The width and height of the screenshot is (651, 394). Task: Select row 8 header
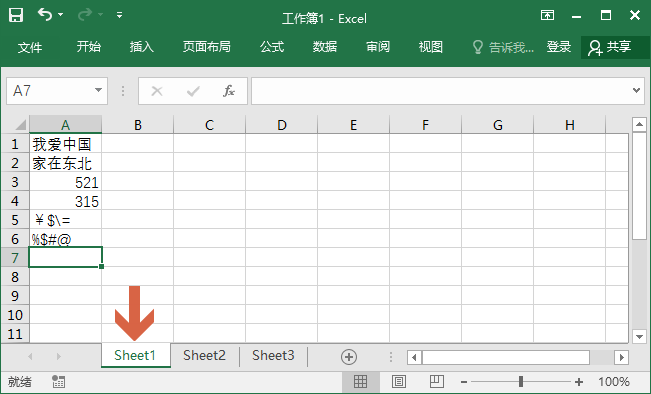click(15, 277)
